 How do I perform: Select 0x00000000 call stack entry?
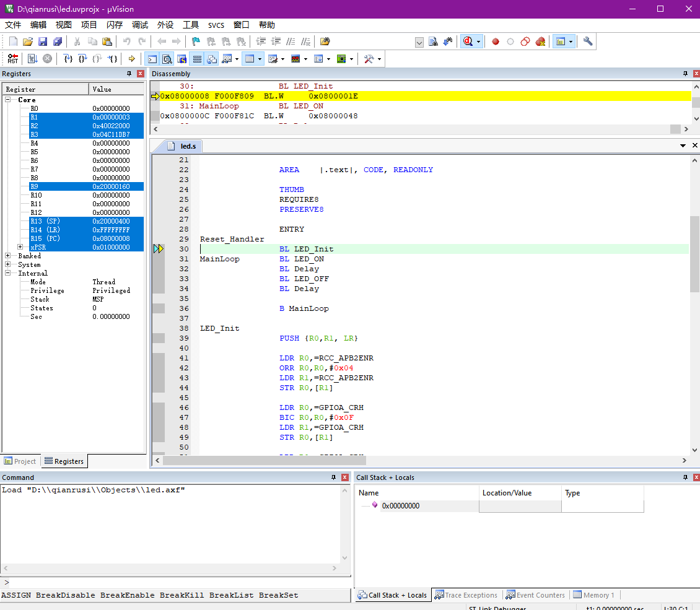click(x=400, y=505)
